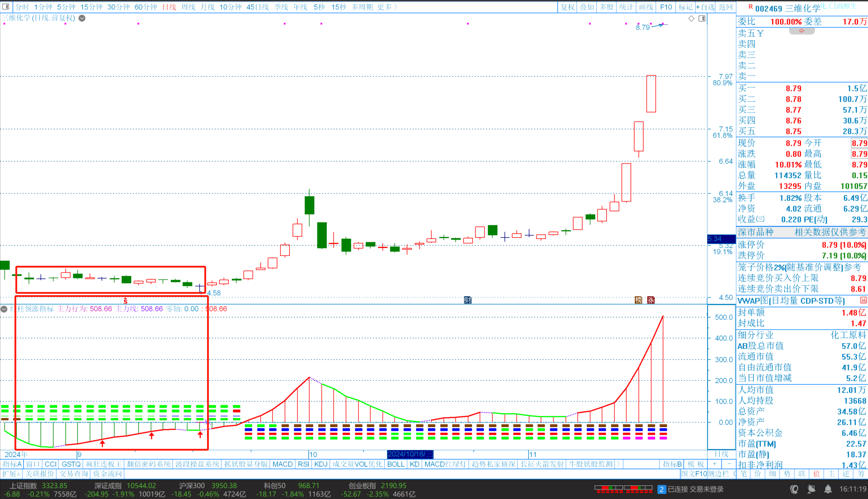Click the diamond marker icon above the chart

click(x=691, y=19)
